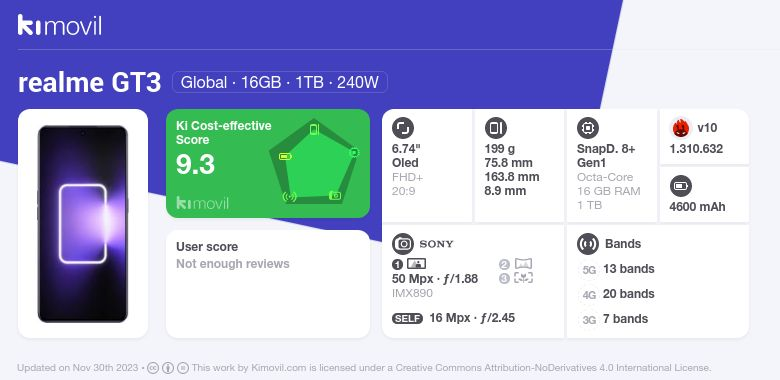The width and height of the screenshot is (780, 380).
Task: Click the Creative Commons license icon
Action: [153, 368]
